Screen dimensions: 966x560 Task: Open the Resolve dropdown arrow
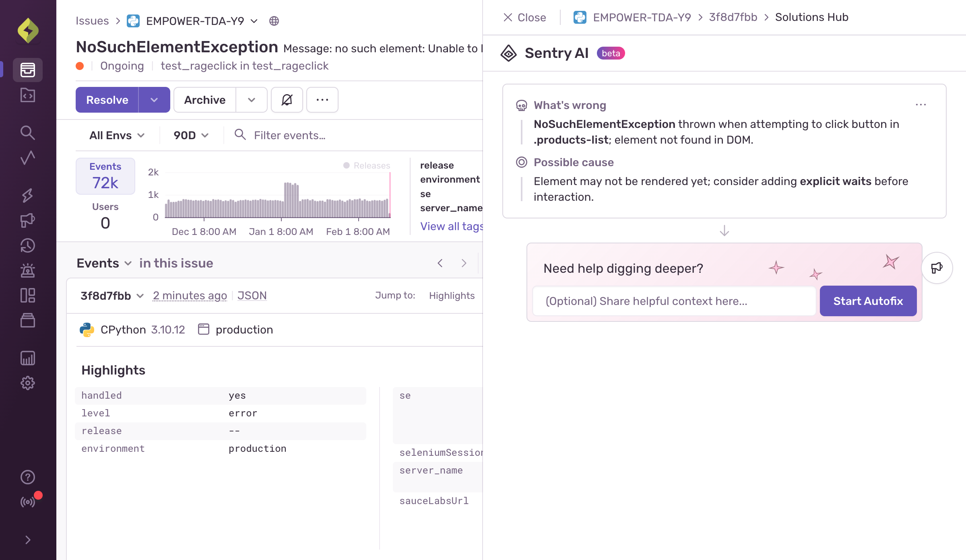[154, 100]
